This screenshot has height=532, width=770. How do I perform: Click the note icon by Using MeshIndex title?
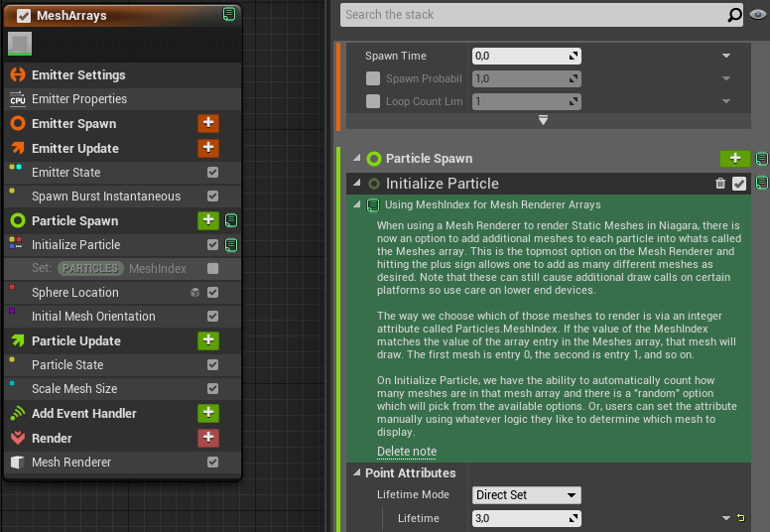[373, 205]
